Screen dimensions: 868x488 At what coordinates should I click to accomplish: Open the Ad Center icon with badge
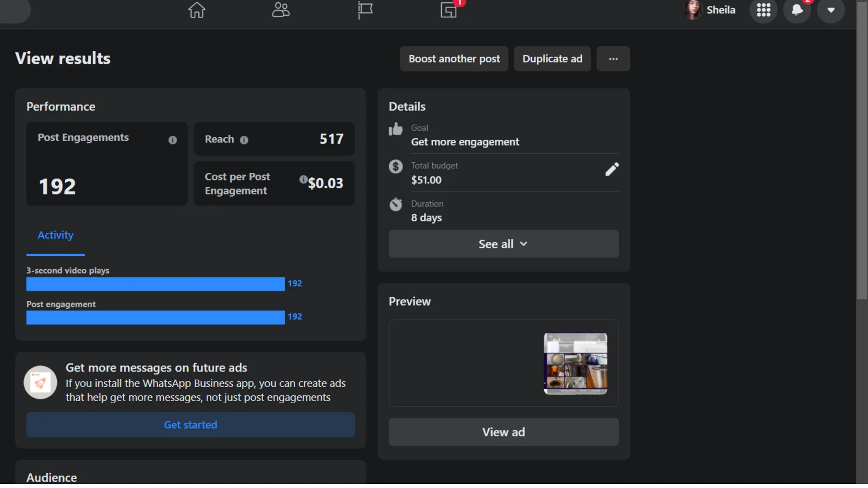(449, 10)
